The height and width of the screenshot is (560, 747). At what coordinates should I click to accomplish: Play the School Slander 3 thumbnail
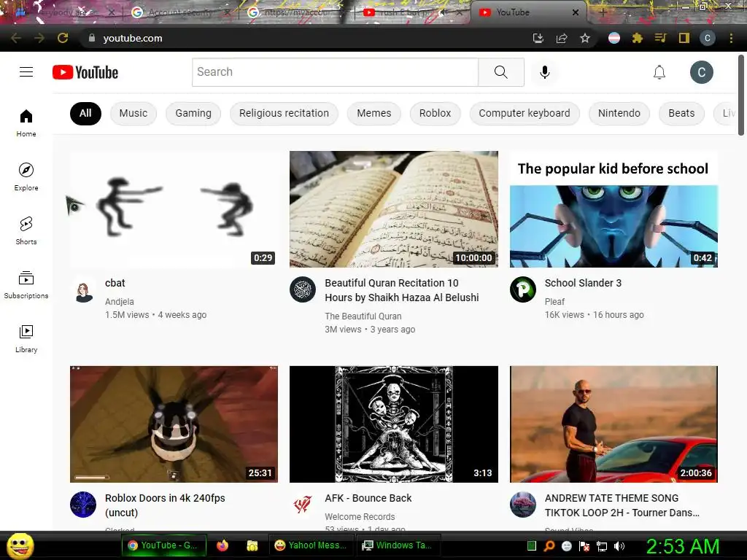614,209
